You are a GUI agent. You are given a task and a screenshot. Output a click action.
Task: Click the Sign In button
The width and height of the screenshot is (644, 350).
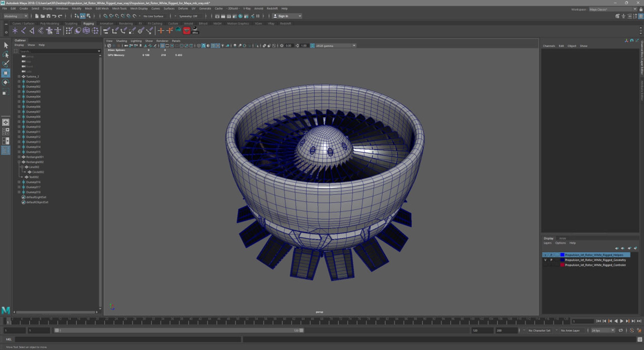pos(287,16)
